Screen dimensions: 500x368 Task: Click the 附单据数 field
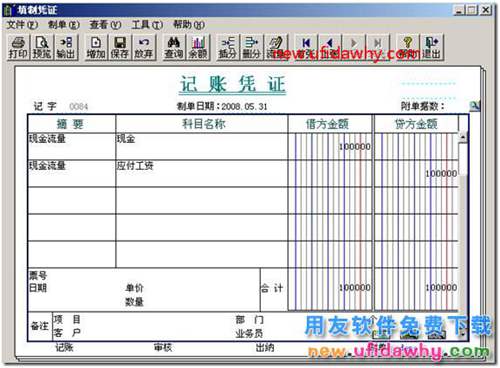(423, 106)
